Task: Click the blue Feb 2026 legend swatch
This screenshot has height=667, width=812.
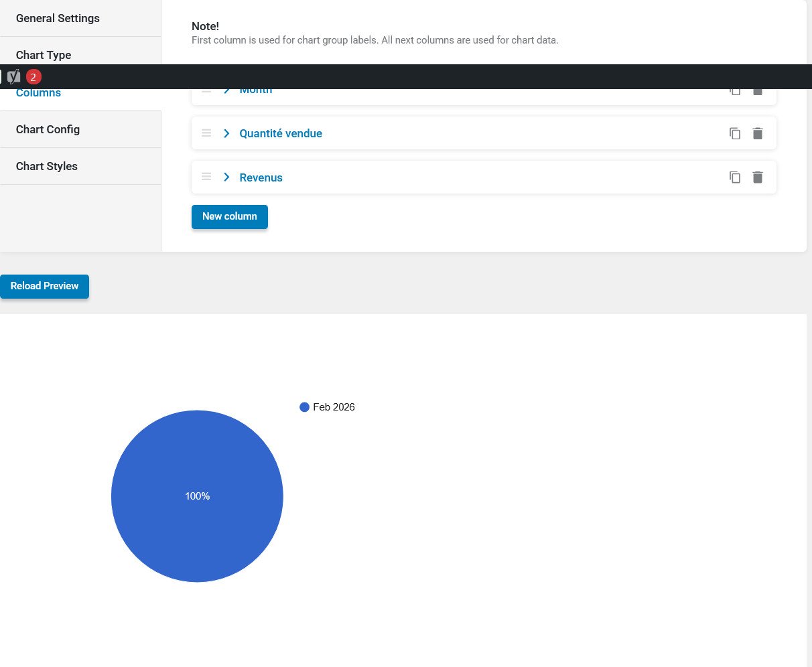Action: [x=304, y=406]
